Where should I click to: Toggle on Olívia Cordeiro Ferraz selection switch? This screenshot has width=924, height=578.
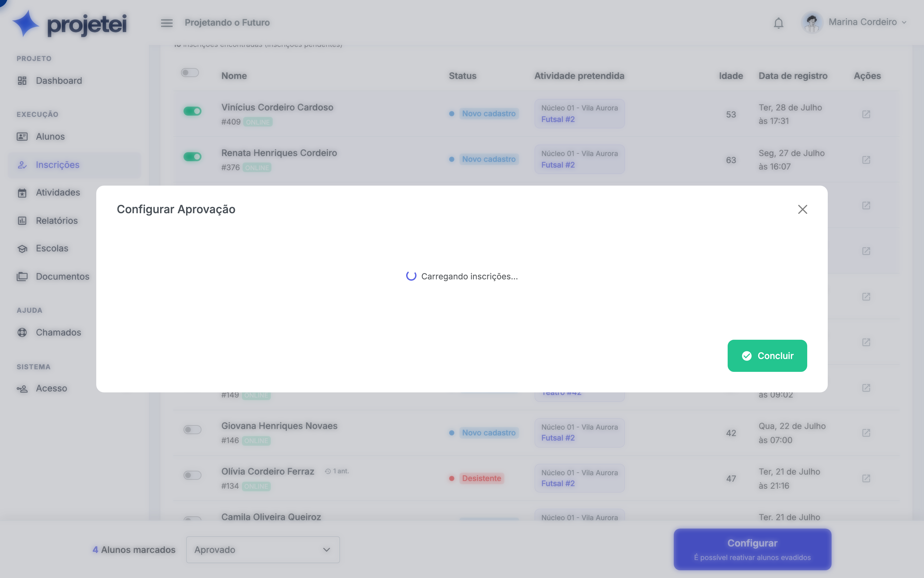(193, 475)
